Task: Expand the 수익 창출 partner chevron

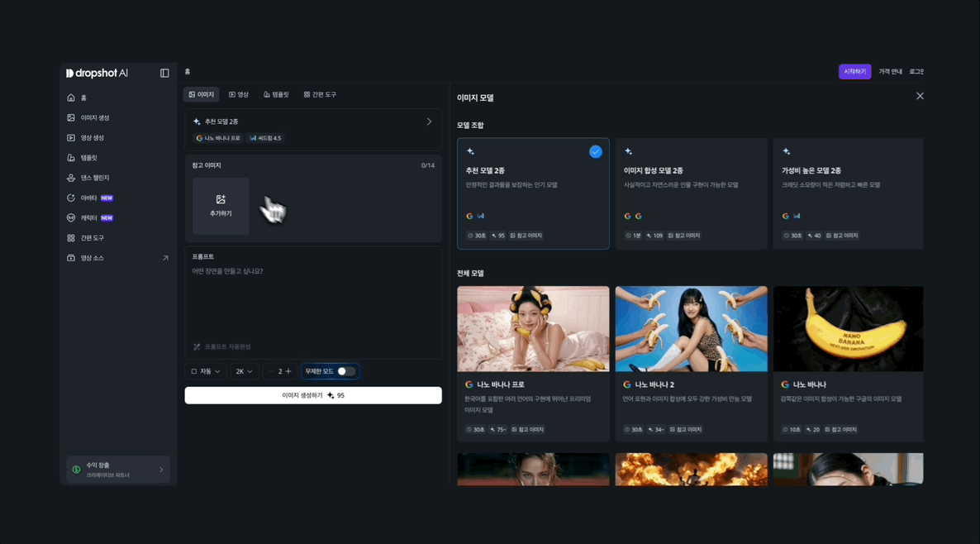Action: tap(161, 470)
